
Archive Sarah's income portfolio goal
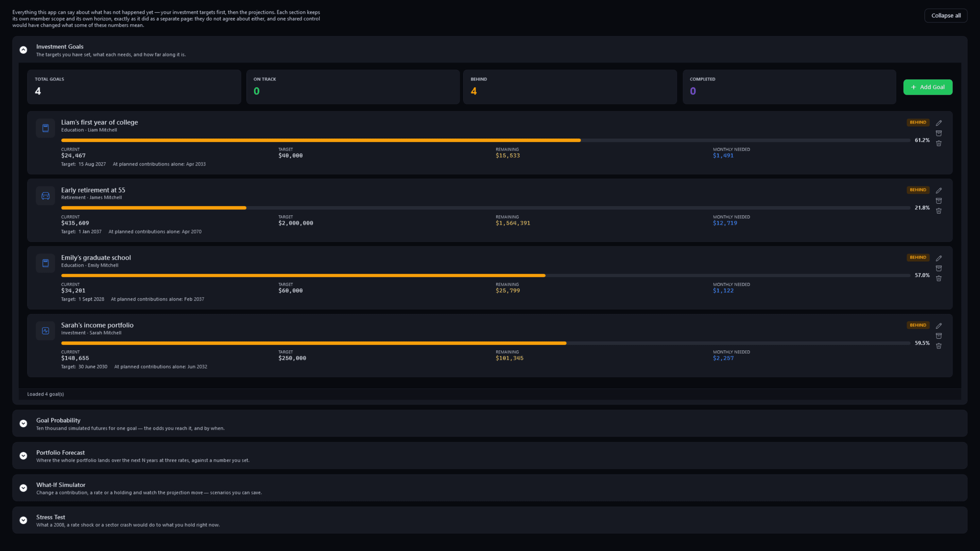[x=938, y=336]
